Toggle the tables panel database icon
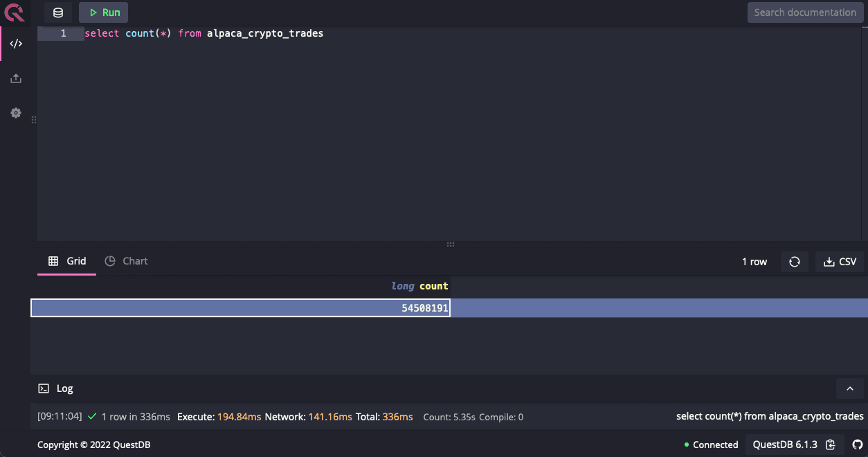 pos(58,12)
